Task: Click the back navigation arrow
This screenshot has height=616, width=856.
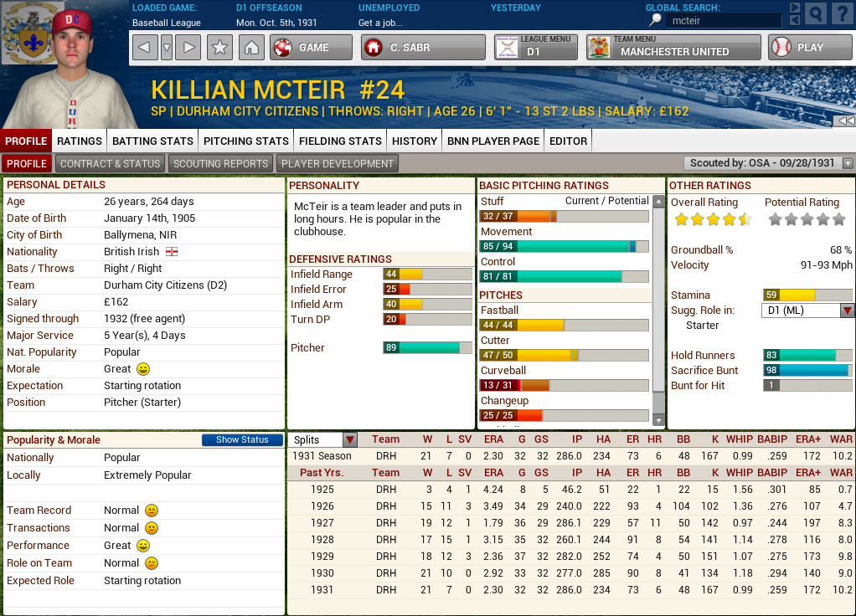Action: 144,48
